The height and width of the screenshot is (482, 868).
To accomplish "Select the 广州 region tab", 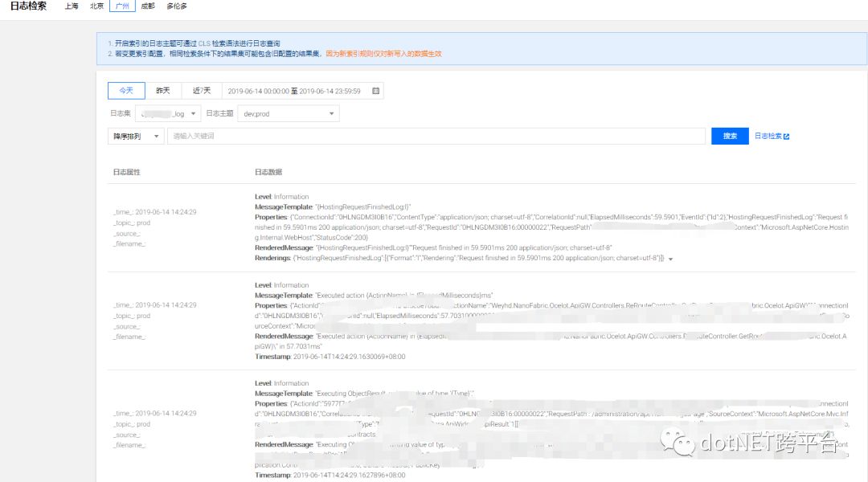I will pyautogui.click(x=122, y=6).
